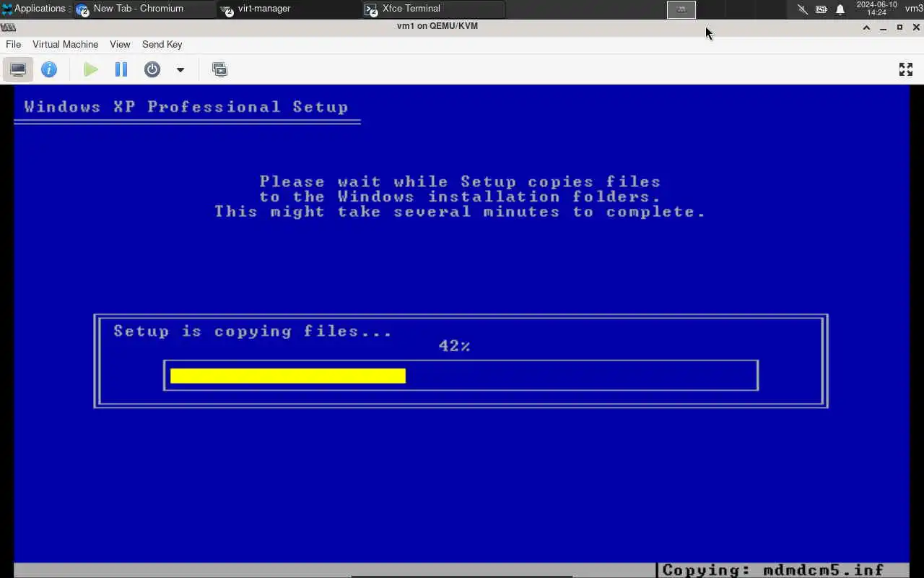Minimize the vm1 on QEMU/KVM window
The image size is (924, 578).
tap(883, 27)
